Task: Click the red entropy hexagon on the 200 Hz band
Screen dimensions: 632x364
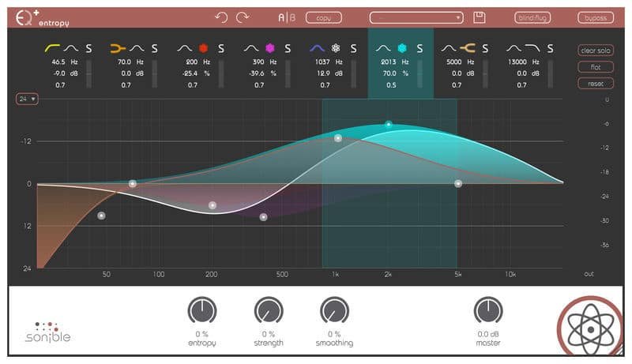Action: (x=204, y=48)
